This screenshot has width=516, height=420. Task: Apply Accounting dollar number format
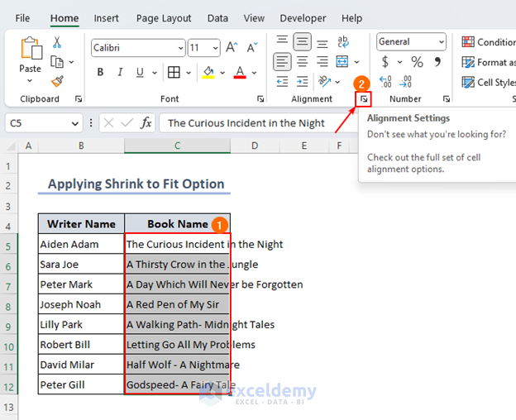click(385, 62)
